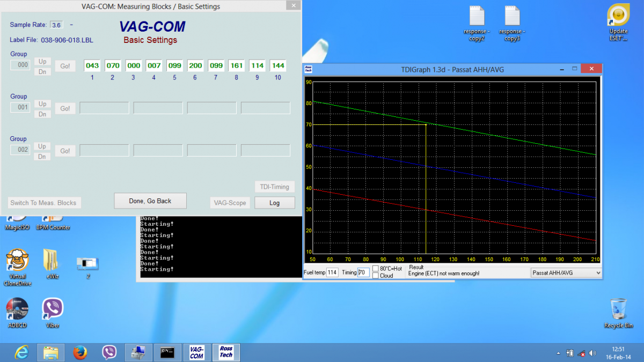Click the TDIGraph 1.3d title bar

click(x=452, y=69)
